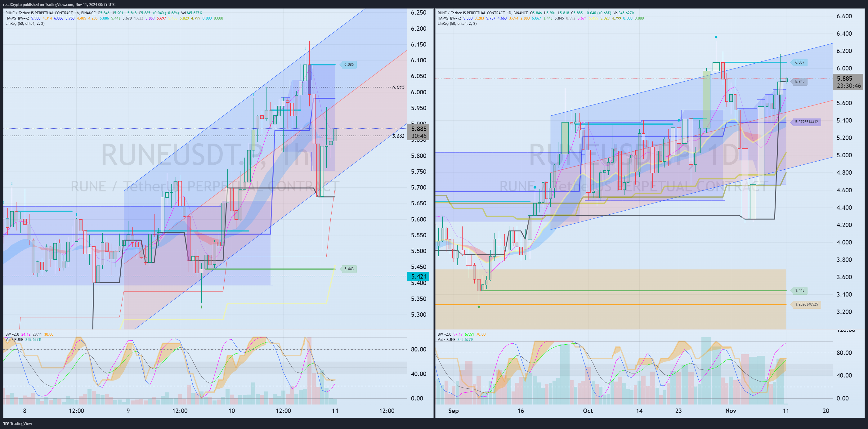Click 6.600 on right chart price axis
This screenshot has width=868, height=429.
click(844, 16)
